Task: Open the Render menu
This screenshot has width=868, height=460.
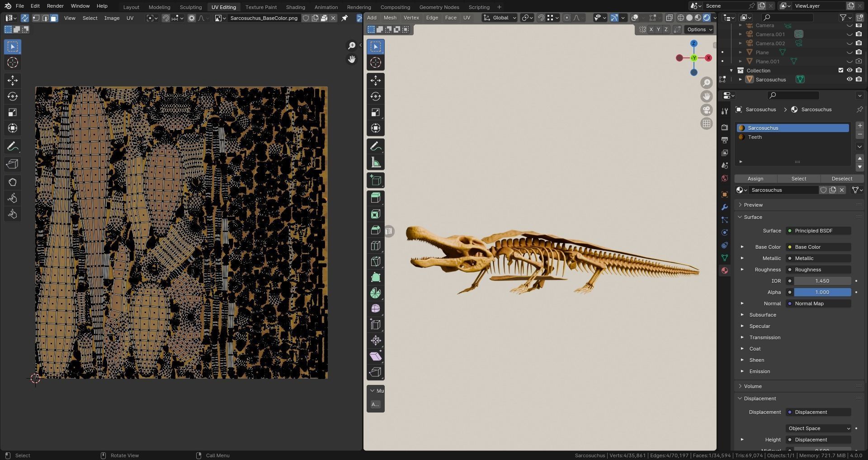Action: tap(55, 6)
